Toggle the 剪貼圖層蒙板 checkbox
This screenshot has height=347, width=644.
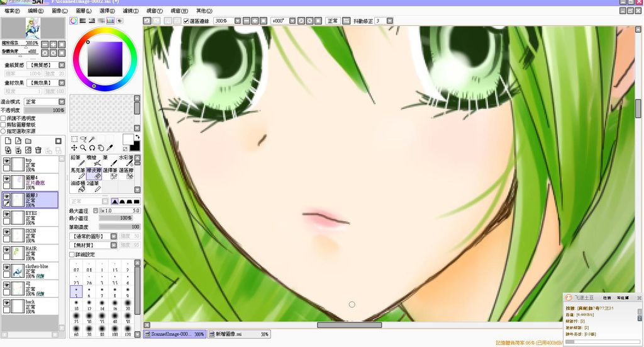click(x=3, y=125)
